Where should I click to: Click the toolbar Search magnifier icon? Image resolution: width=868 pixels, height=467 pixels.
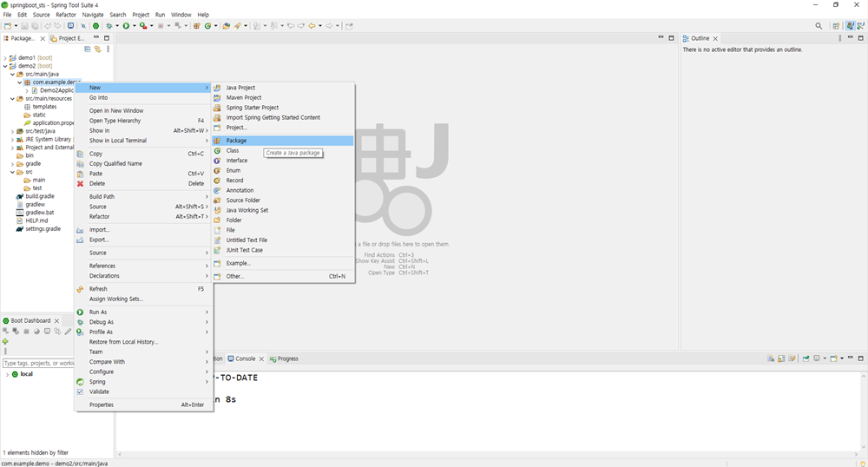pos(819,25)
